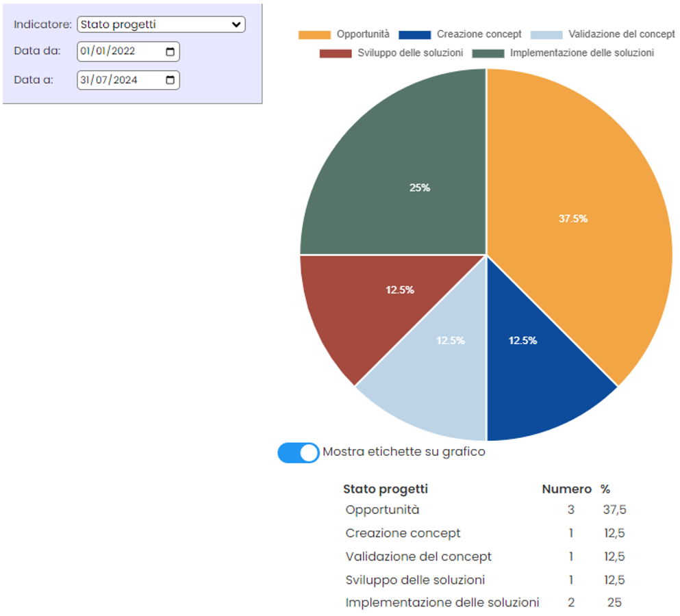Image resolution: width=680 pixels, height=616 pixels.
Task: Click the Opportunità legend label
Action: point(363,34)
